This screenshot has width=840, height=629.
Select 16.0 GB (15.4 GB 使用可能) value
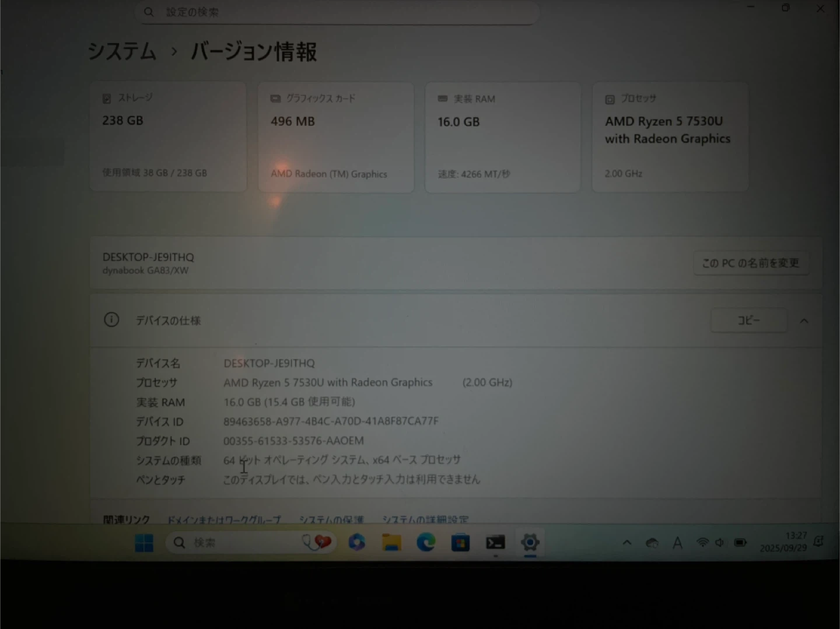point(289,402)
